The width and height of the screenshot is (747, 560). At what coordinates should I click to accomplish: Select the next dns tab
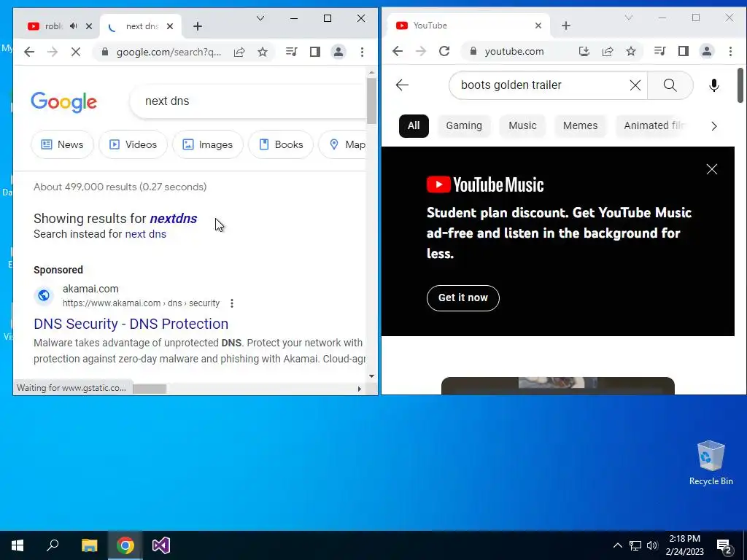click(142, 26)
